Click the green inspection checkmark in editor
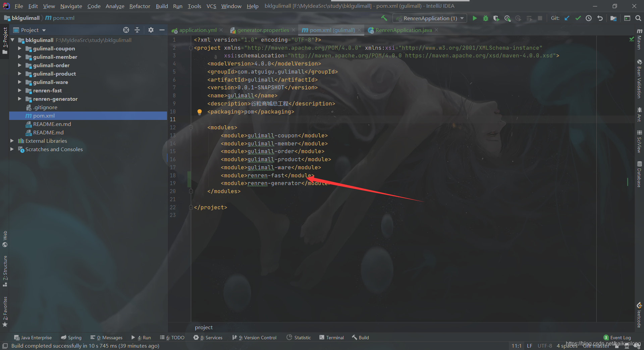Image resolution: width=644 pixels, height=350 pixels. (632, 39)
